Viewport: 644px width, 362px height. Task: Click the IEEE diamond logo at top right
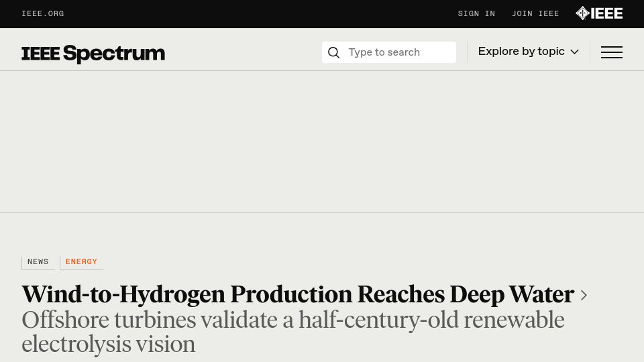click(599, 13)
